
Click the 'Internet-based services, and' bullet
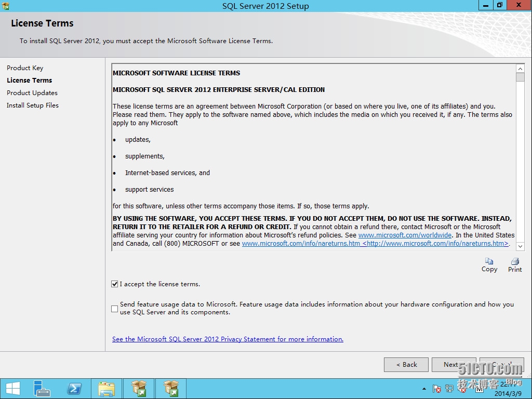click(168, 173)
